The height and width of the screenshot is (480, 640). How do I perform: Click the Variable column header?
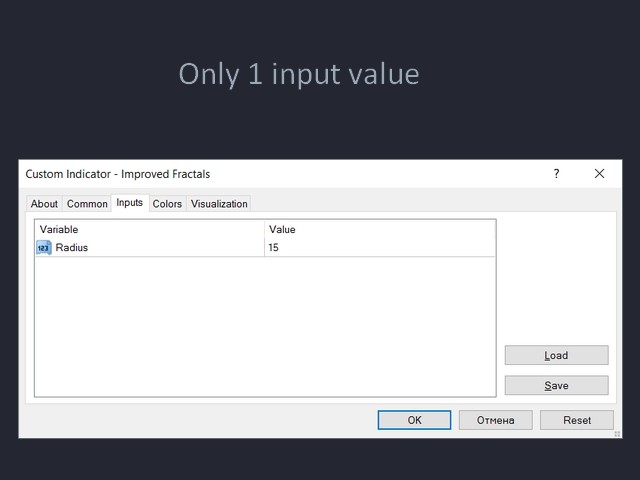(150, 229)
